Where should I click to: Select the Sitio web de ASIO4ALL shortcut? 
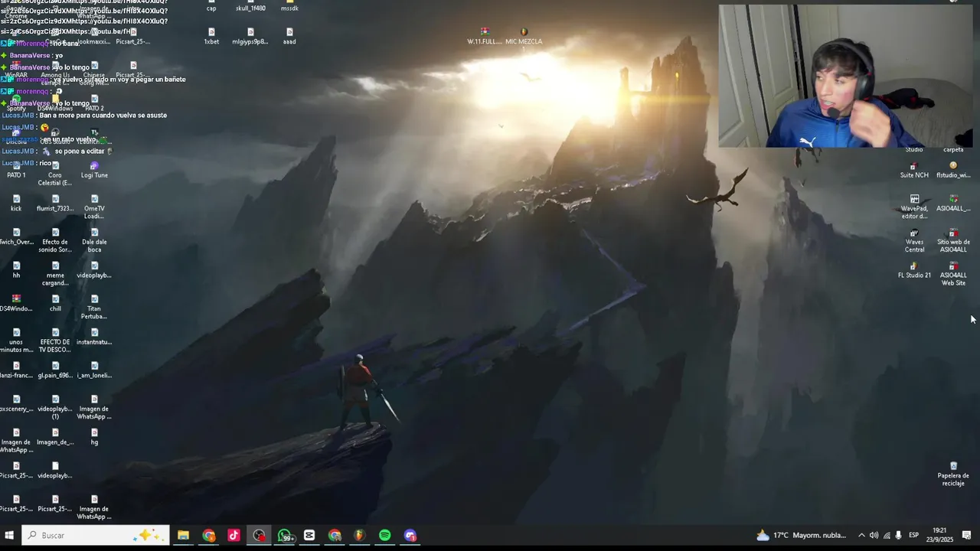953,240
